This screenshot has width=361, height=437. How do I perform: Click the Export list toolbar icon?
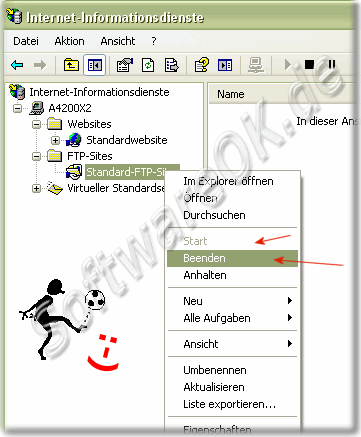172,65
